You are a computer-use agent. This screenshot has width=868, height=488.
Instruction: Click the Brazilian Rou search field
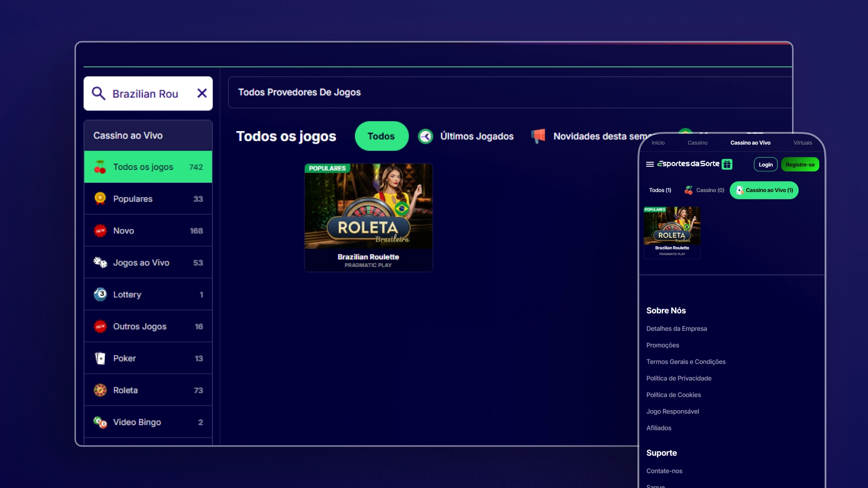tap(148, 94)
